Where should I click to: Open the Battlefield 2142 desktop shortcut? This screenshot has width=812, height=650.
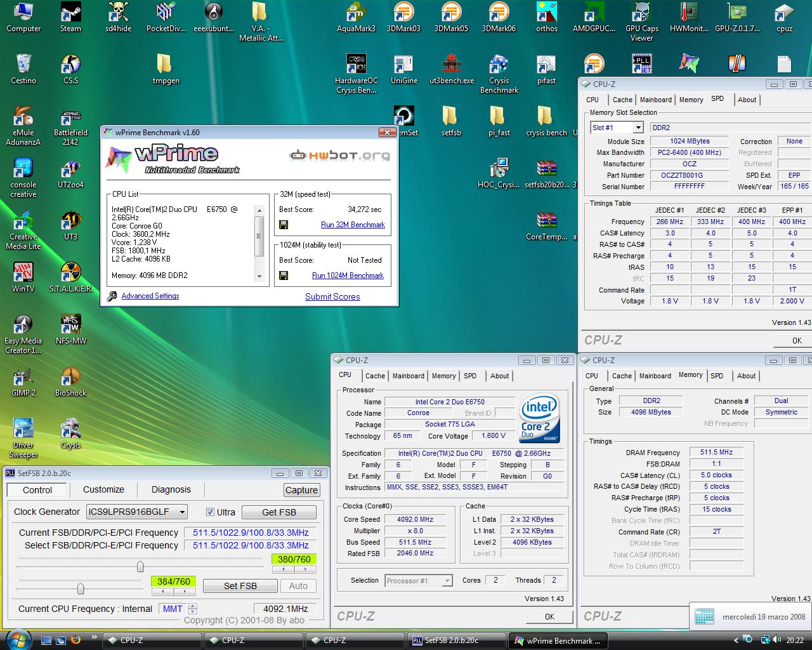[x=70, y=126]
